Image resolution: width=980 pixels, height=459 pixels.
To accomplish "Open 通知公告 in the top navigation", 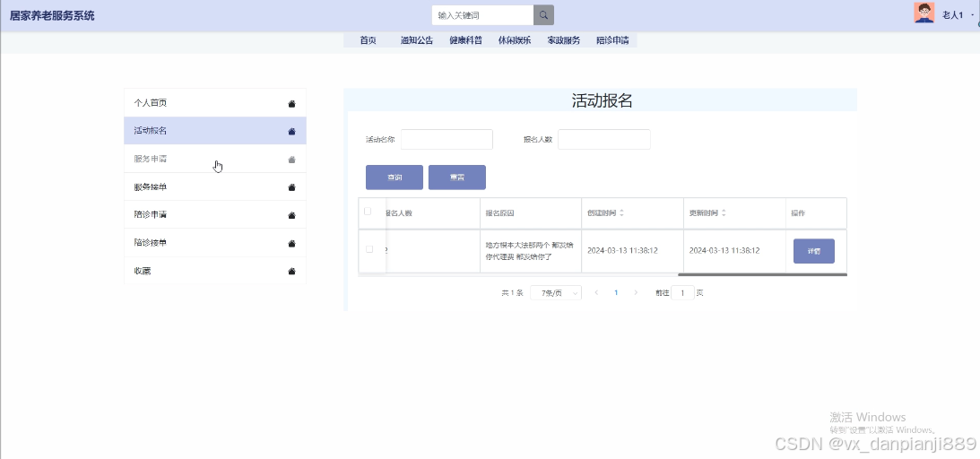I will pos(417,40).
